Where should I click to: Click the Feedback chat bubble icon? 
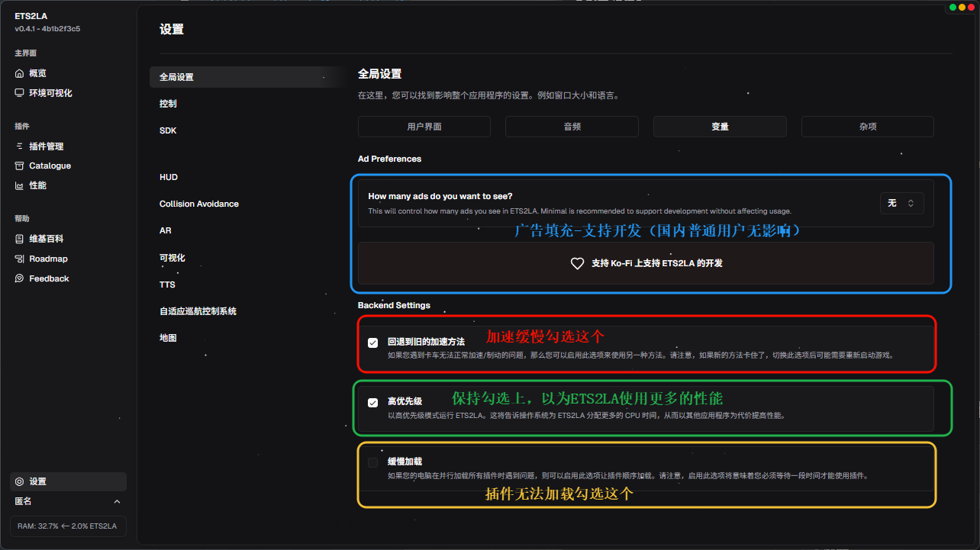(x=20, y=278)
